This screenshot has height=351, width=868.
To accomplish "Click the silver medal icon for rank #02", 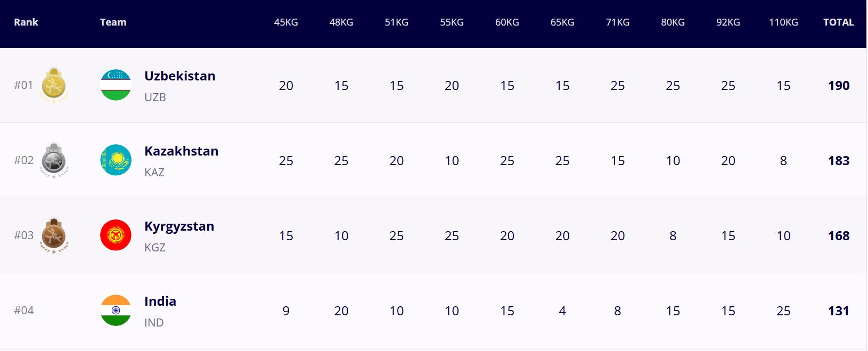I will pyautogui.click(x=54, y=160).
